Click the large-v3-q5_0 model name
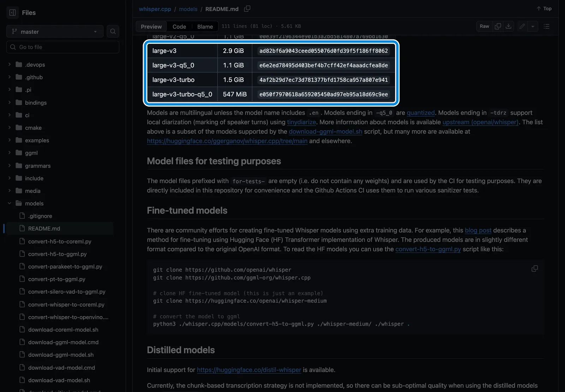Screen dimensions: 565x392 173,65
